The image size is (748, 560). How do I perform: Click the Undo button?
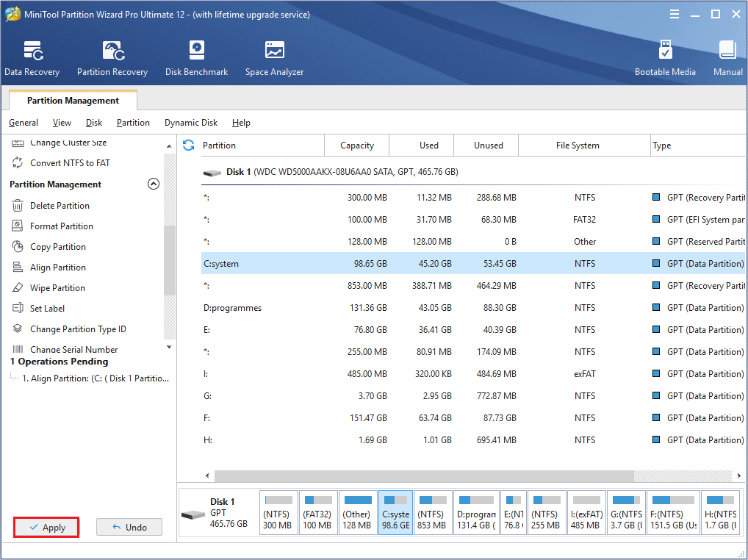[x=129, y=527]
